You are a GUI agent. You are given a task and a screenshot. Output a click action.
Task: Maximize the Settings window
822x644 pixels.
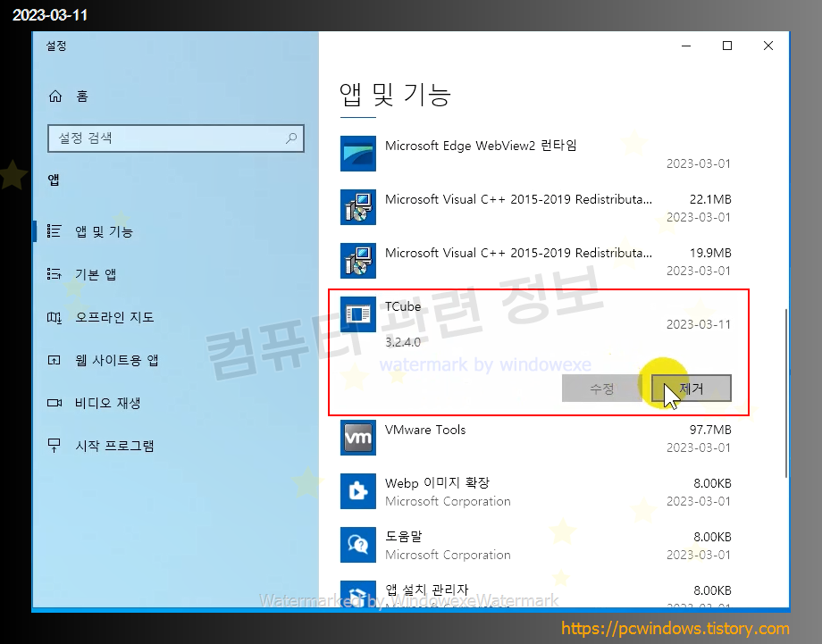(727, 46)
